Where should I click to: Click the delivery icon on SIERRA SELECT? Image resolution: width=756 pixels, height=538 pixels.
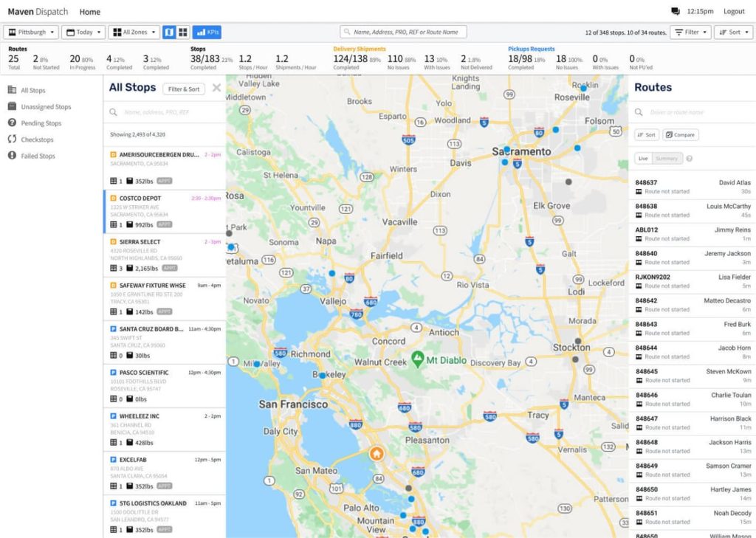click(113, 241)
